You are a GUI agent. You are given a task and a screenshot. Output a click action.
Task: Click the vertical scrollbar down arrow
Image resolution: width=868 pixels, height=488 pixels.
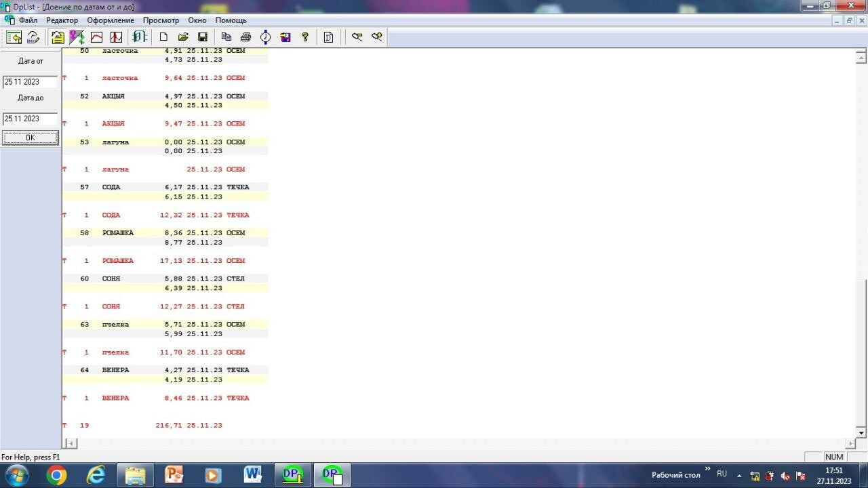861,432
